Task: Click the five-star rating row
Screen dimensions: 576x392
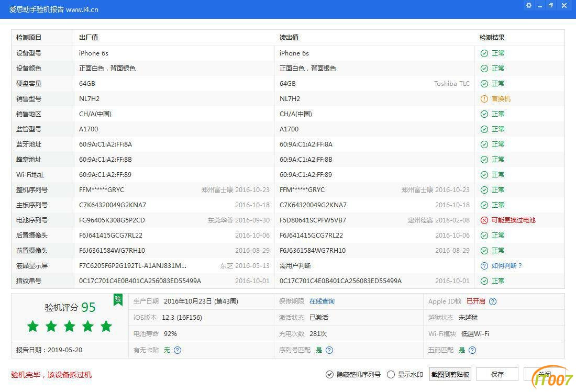Action: click(70, 326)
